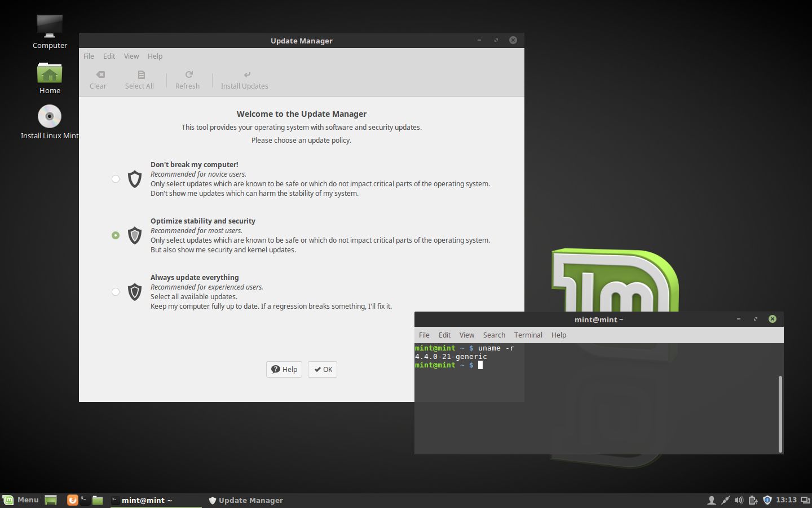Select "Don't break my computer!" policy
The image size is (812, 508).
click(x=116, y=179)
